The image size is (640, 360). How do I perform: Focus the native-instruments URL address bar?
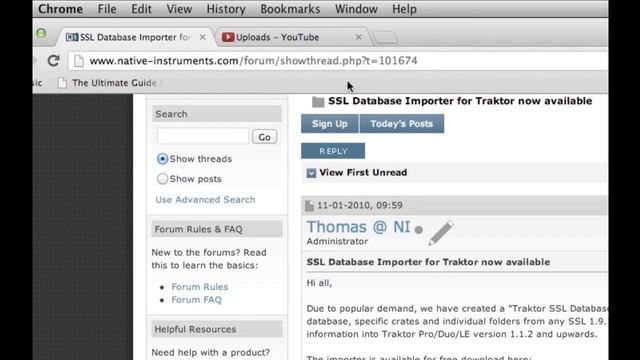click(339, 61)
